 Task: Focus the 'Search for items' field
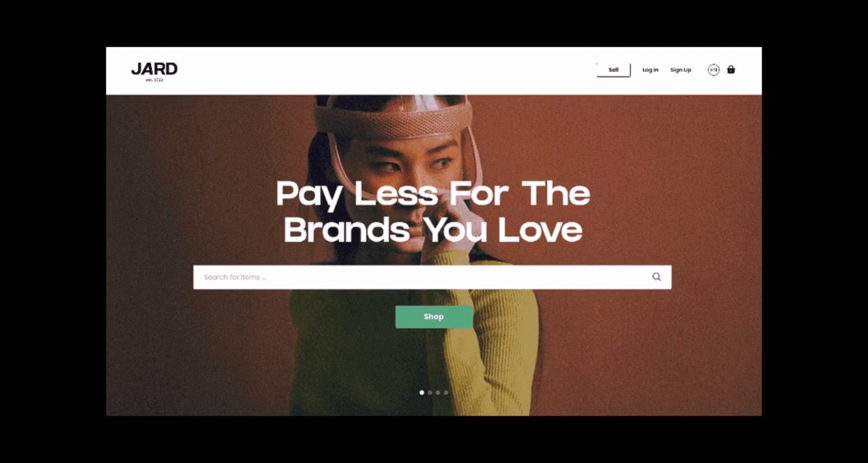[432, 277]
